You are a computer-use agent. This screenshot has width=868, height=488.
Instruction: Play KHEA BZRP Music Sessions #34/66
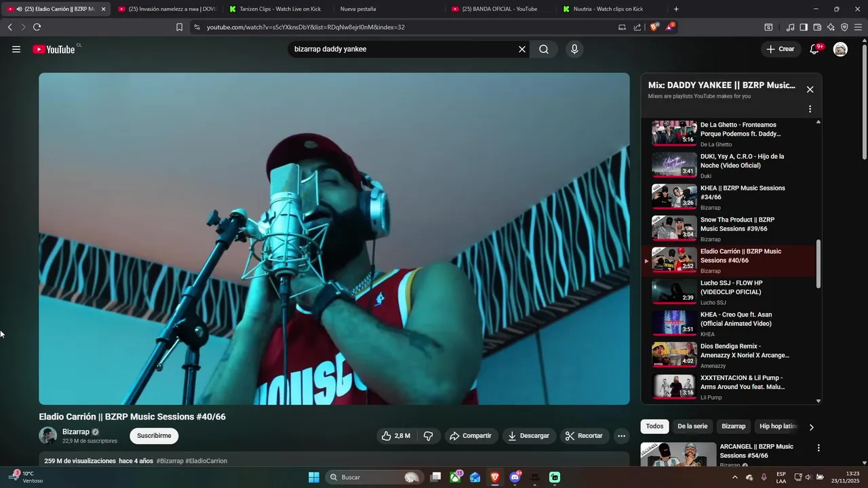[729, 197]
